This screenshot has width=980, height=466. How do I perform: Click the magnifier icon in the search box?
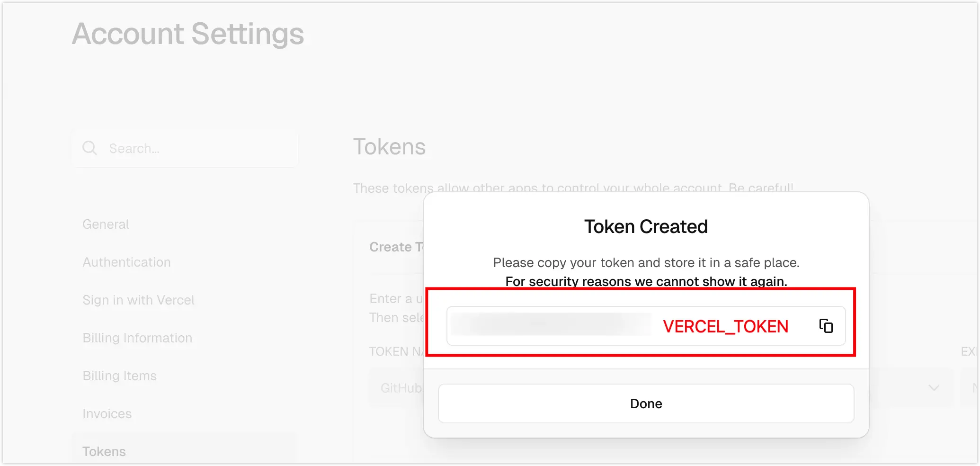click(89, 148)
